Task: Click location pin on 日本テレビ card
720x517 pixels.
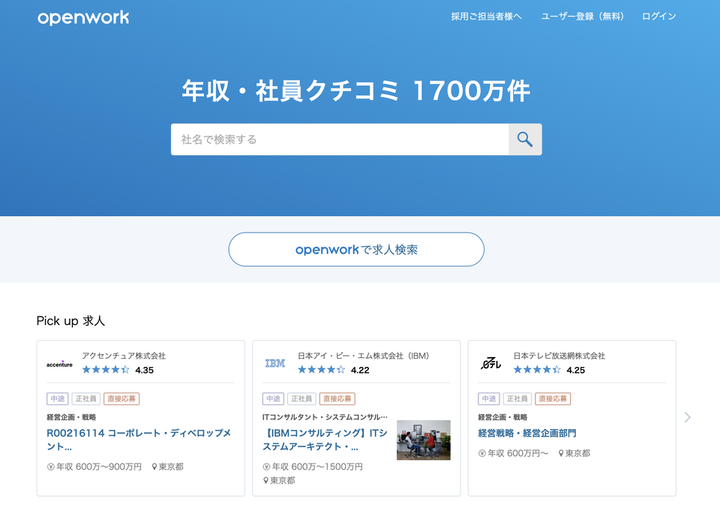Action: coord(561,453)
